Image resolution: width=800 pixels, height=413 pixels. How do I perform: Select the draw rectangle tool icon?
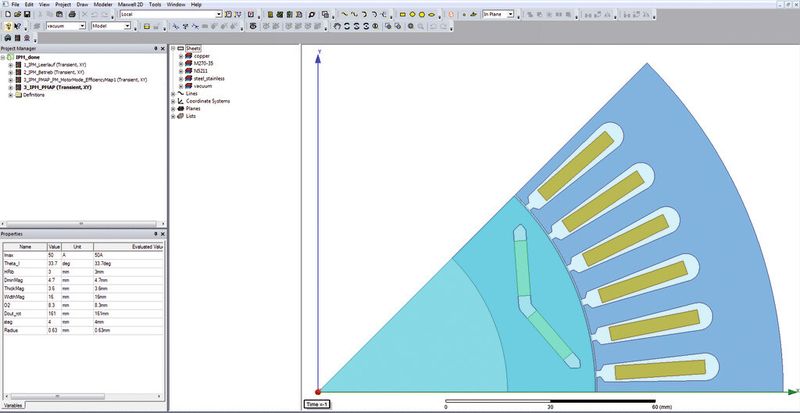pos(402,16)
